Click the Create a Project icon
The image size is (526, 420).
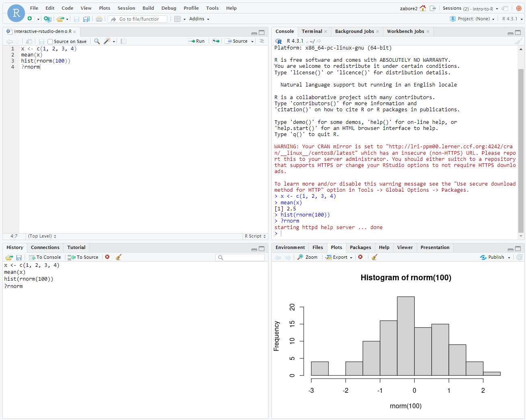click(48, 19)
